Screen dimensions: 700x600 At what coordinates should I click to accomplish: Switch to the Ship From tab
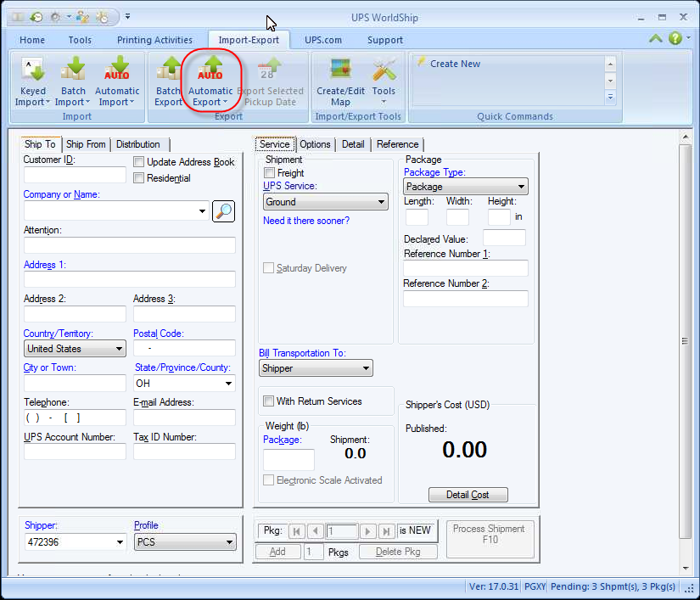point(86,144)
